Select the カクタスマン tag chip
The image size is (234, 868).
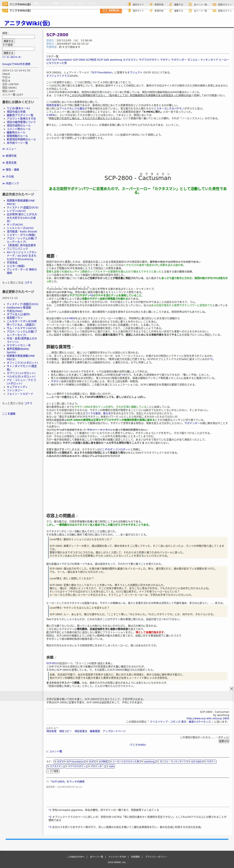(x=55, y=766)
